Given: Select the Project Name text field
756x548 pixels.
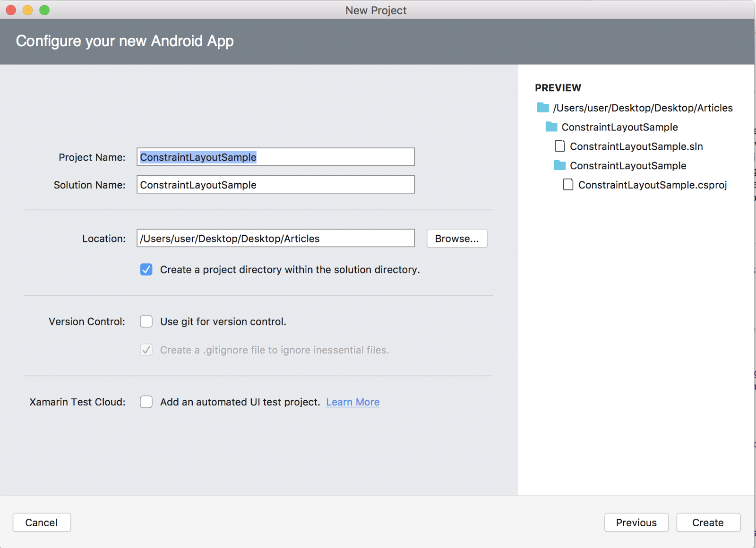Looking at the screenshot, I should tap(275, 157).
